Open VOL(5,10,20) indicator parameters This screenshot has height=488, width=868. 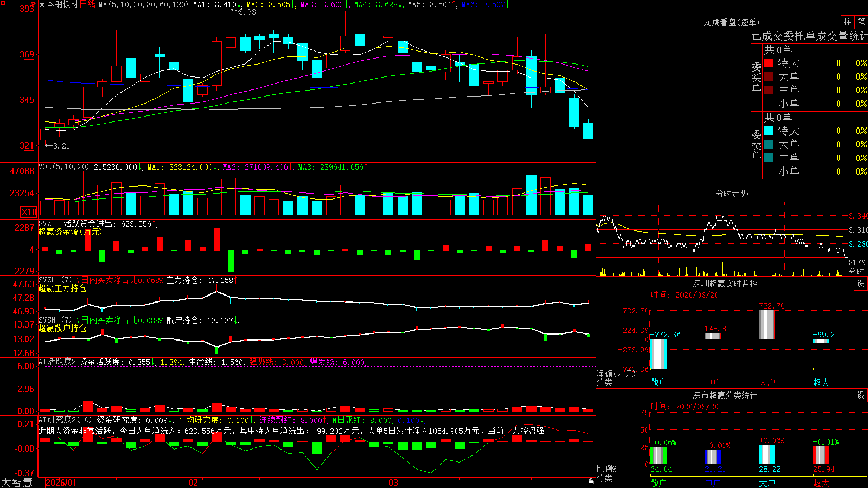click(x=63, y=167)
